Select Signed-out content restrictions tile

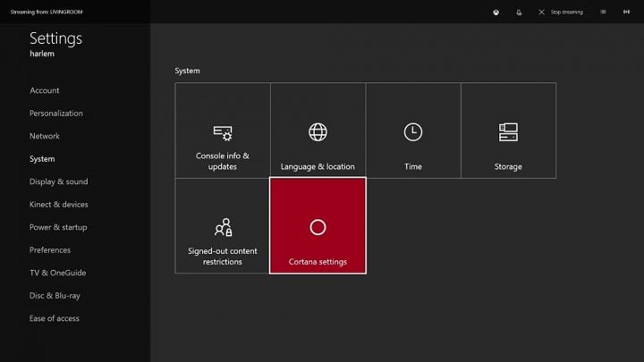223,226
